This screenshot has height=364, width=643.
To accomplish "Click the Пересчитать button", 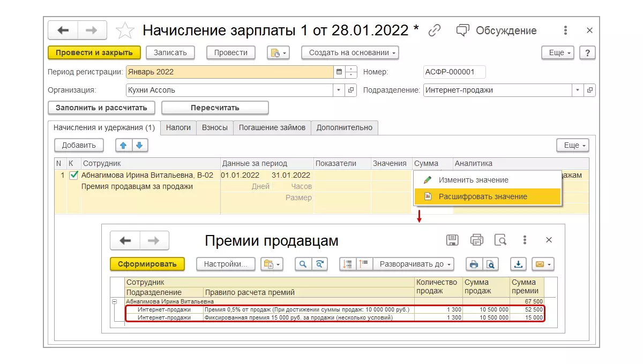I will [x=215, y=108].
